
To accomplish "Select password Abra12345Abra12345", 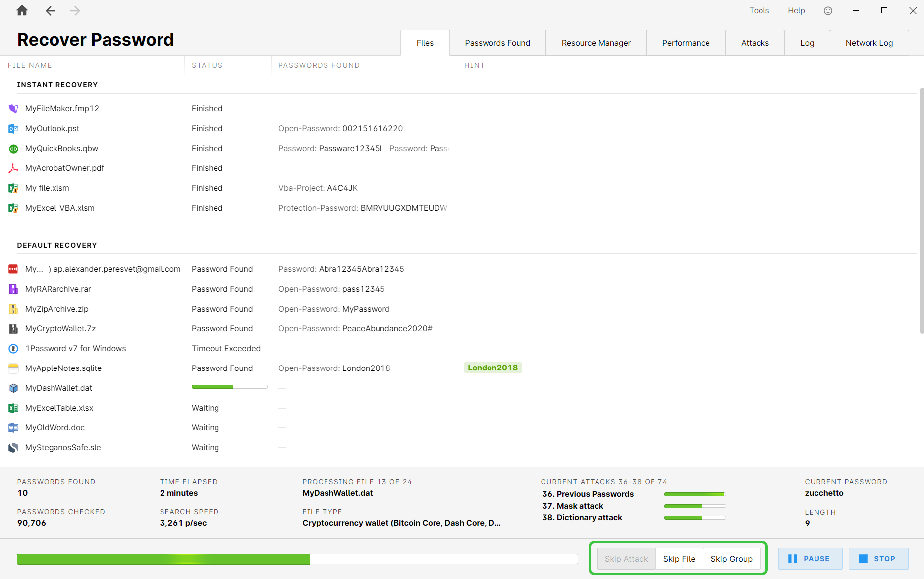I will (x=362, y=269).
